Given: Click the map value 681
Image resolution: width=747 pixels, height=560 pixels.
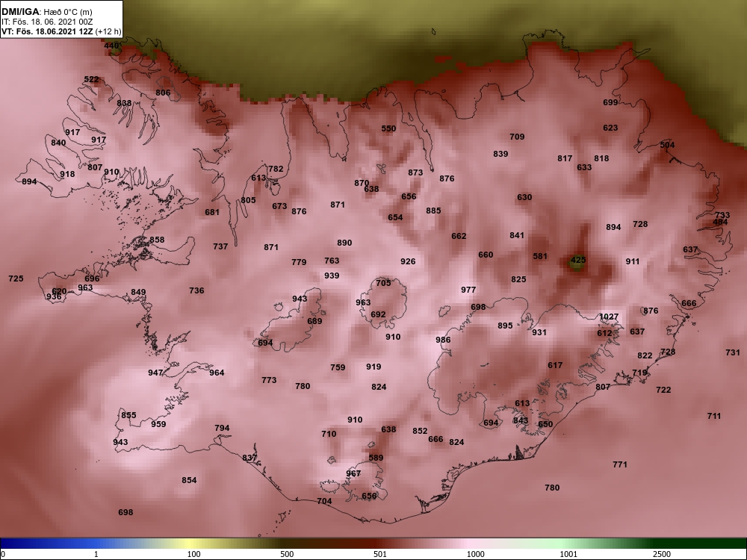Looking at the screenshot, I should coord(212,212).
